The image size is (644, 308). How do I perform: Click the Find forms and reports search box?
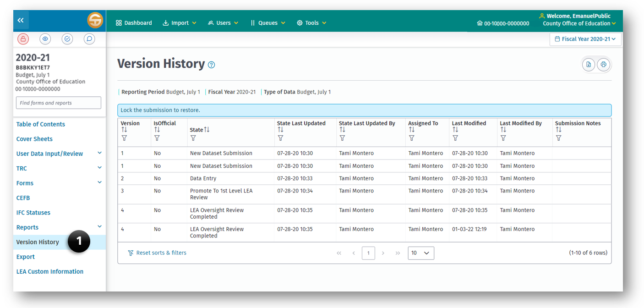click(x=58, y=102)
